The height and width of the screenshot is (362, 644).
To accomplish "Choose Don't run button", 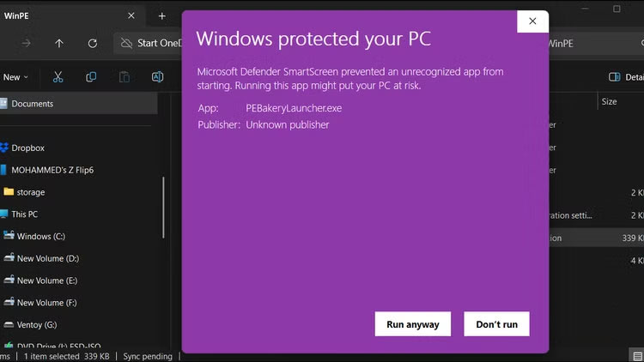I will 496,324.
